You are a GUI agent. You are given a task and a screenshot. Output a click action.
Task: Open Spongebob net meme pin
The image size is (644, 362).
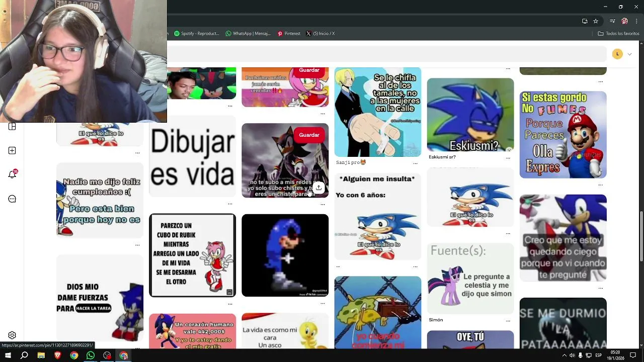(x=378, y=312)
